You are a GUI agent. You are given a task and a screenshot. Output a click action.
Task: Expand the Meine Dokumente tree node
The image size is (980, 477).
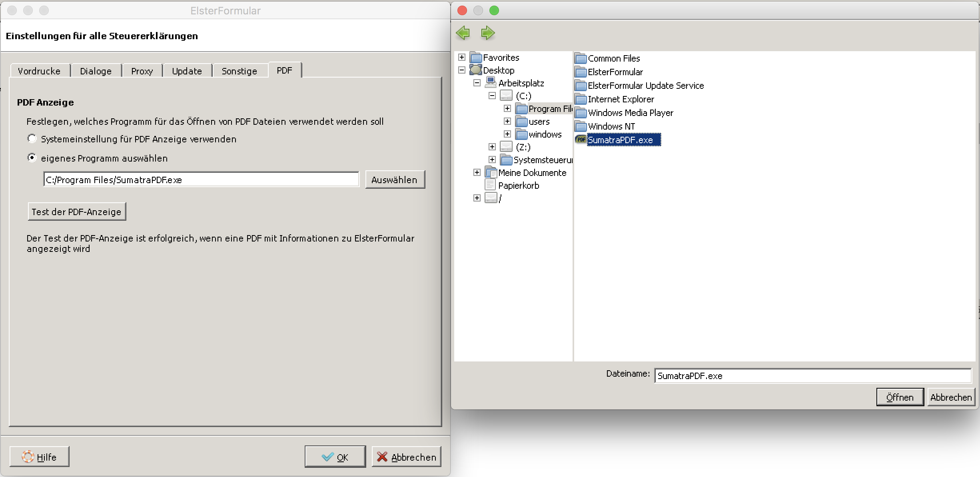(x=477, y=172)
